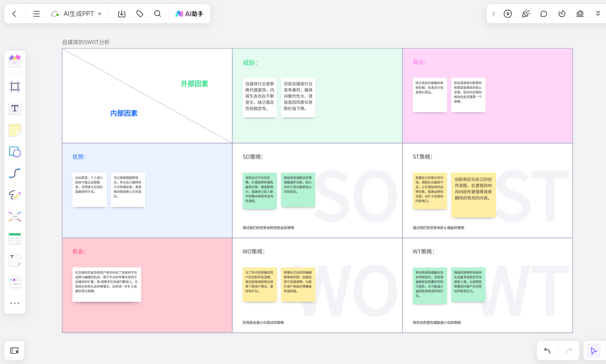The width and height of the screenshot is (606, 364).
Task: Select note starting 粉丝或读者的数量和质量
Action: pos(468,95)
